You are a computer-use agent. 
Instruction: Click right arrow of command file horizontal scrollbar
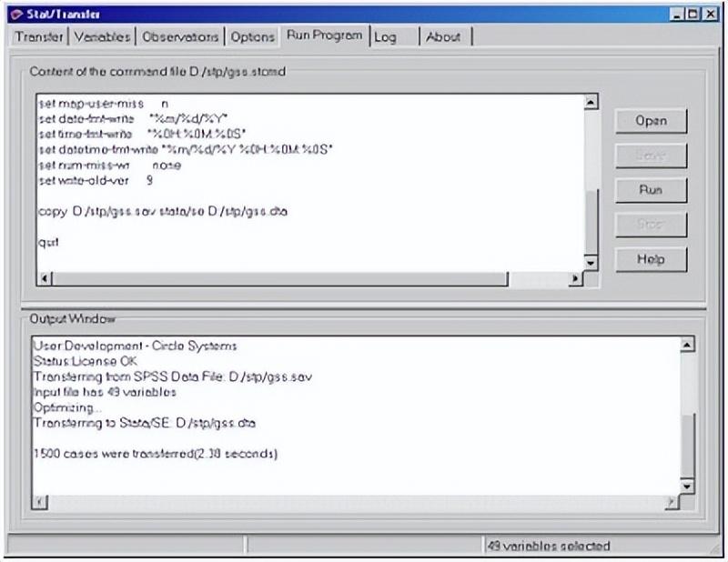576,278
